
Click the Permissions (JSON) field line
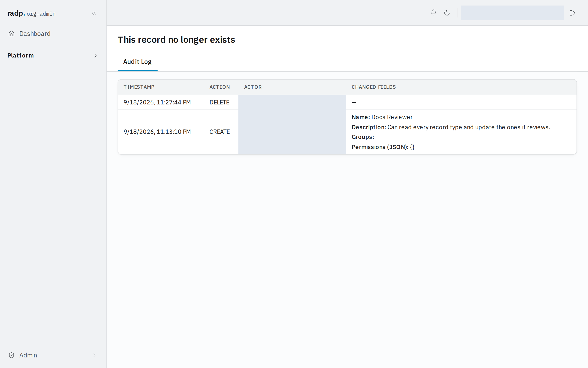tap(383, 147)
